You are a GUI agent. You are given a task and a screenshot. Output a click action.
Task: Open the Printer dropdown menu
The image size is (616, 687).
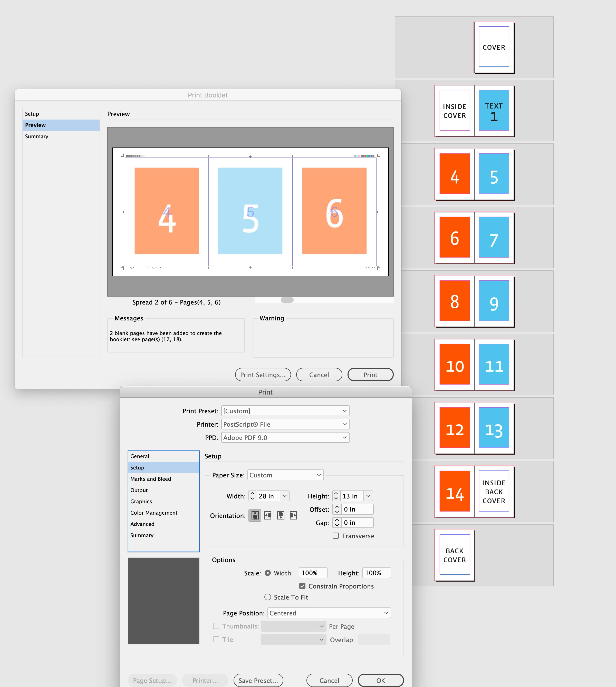tap(285, 424)
